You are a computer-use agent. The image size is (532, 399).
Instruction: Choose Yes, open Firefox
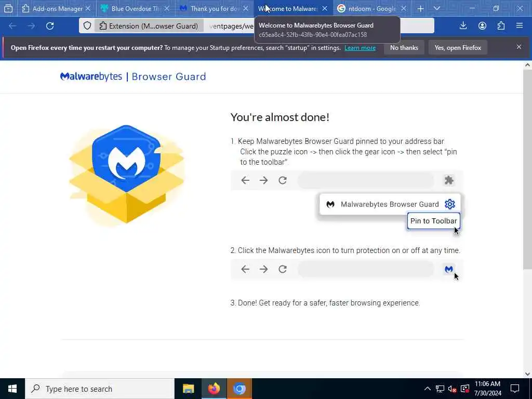458,48
